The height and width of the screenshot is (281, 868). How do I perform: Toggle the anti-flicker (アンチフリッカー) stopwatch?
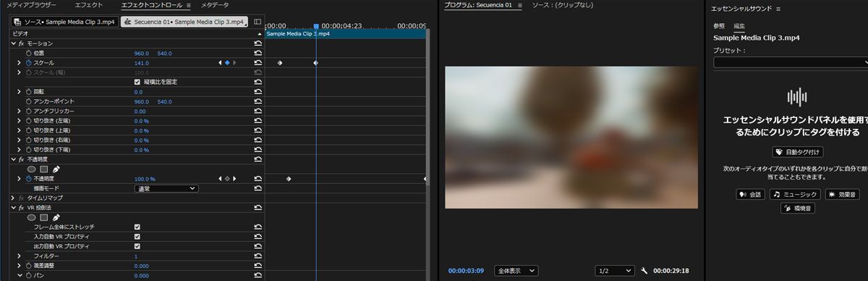click(x=29, y=111)
